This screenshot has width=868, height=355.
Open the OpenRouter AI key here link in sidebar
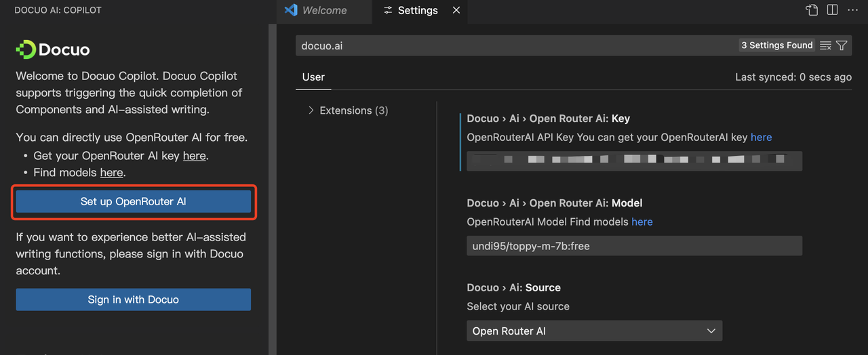point(194,156)
